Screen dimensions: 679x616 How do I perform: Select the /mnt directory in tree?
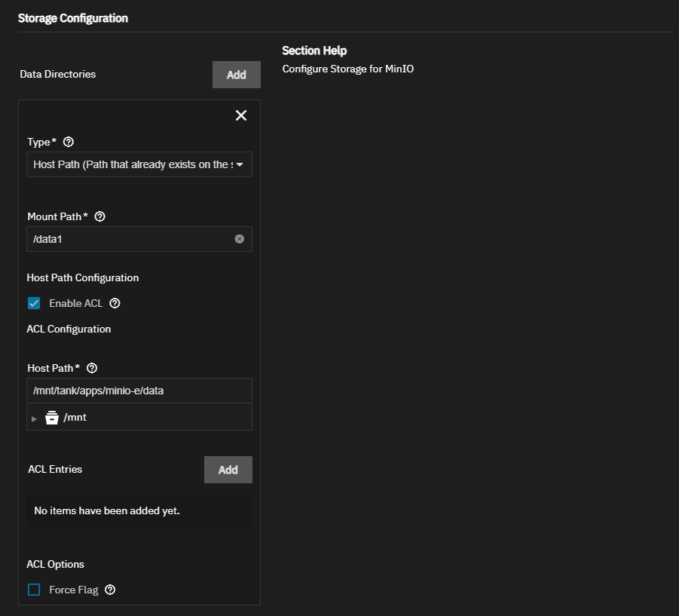pyautogui.click(x=75, y=417)
